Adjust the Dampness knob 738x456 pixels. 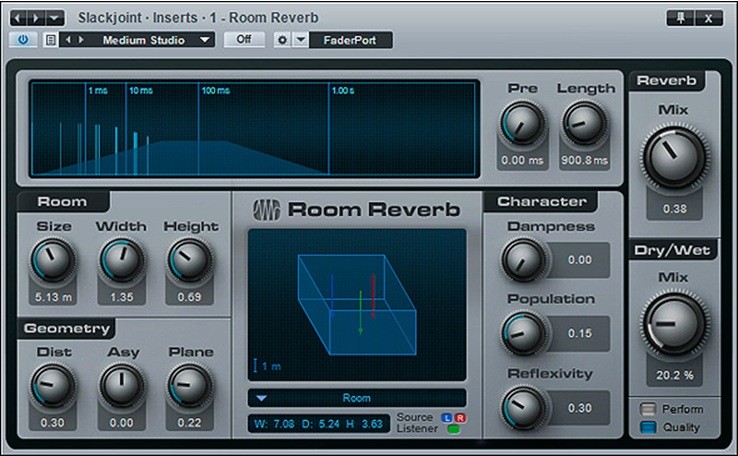pos(523,260)
